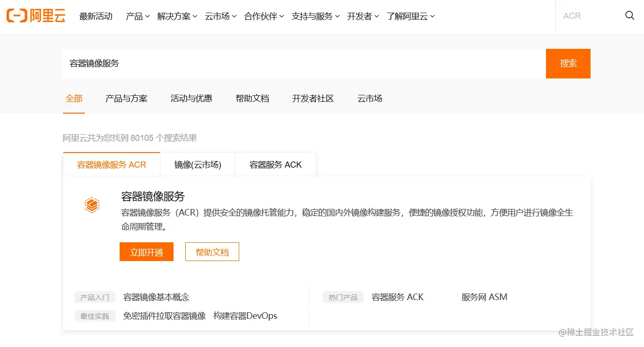Open the 服务网 ASM hot product link
The image size is (644, 347).
pos(484,297)
